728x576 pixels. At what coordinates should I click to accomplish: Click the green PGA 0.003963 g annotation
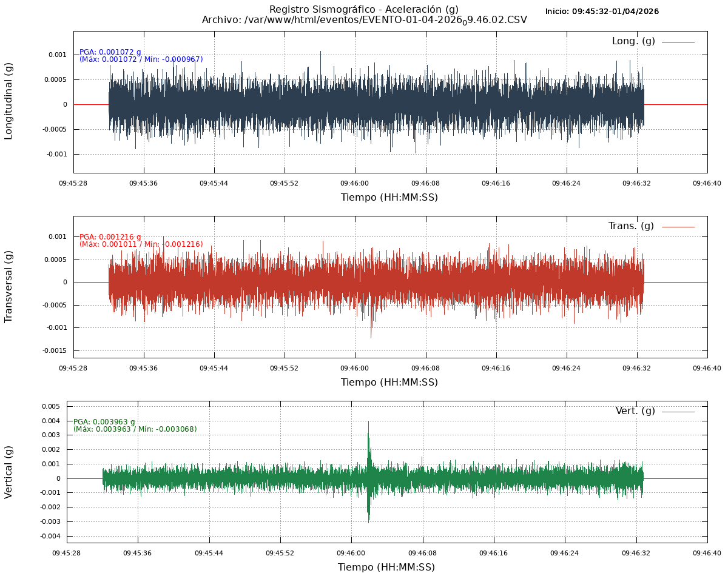tap(104, 422)
